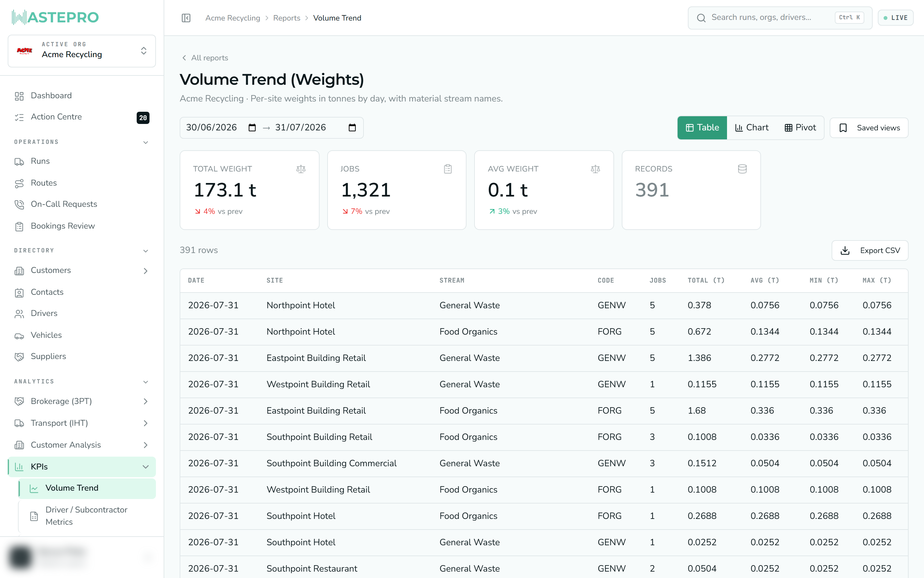Click the Avg Weight scale icon
The height and width of the screenshot is (578, 924).
click(595, 169)
